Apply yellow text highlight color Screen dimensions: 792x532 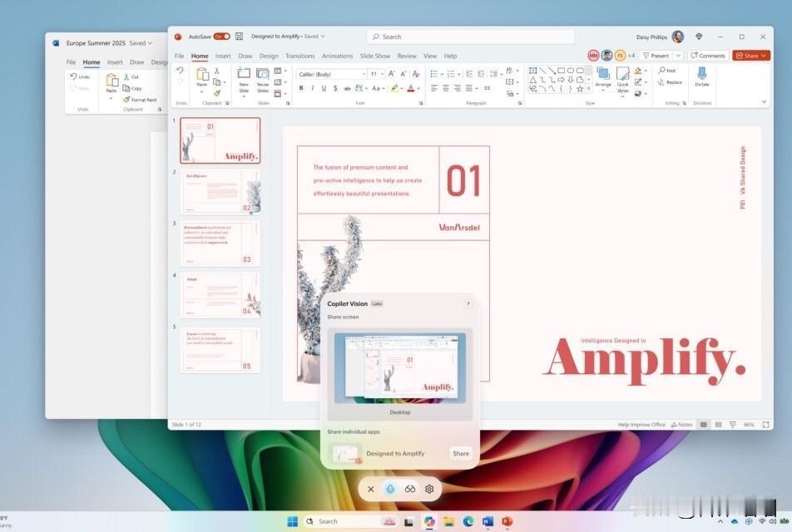(394, 88)
